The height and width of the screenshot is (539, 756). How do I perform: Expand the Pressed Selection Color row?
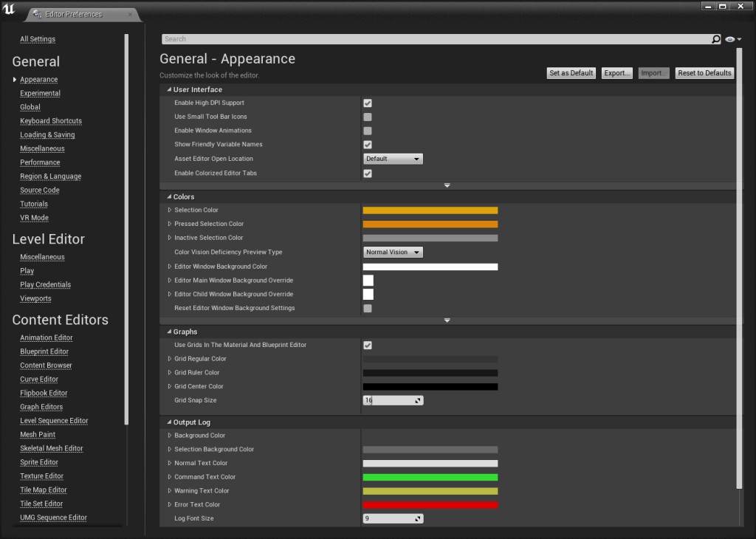coord(169,224)
